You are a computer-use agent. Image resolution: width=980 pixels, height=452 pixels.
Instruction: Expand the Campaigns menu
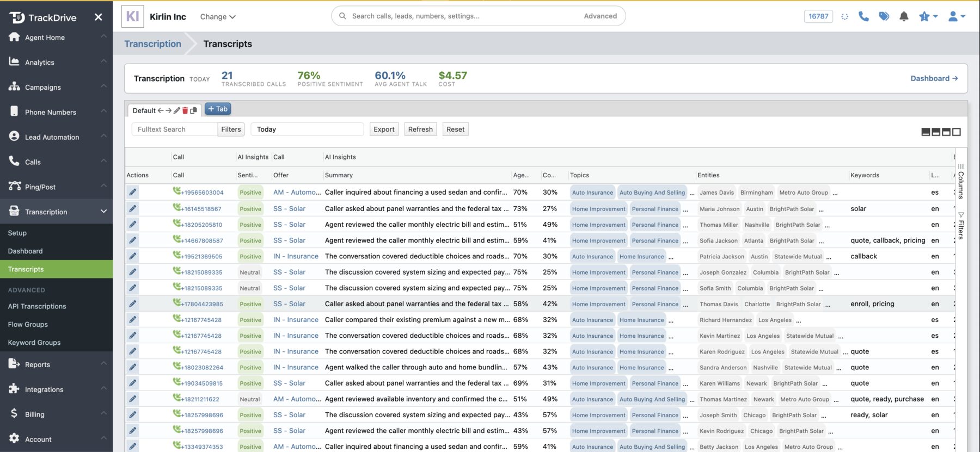coord(56,87)
